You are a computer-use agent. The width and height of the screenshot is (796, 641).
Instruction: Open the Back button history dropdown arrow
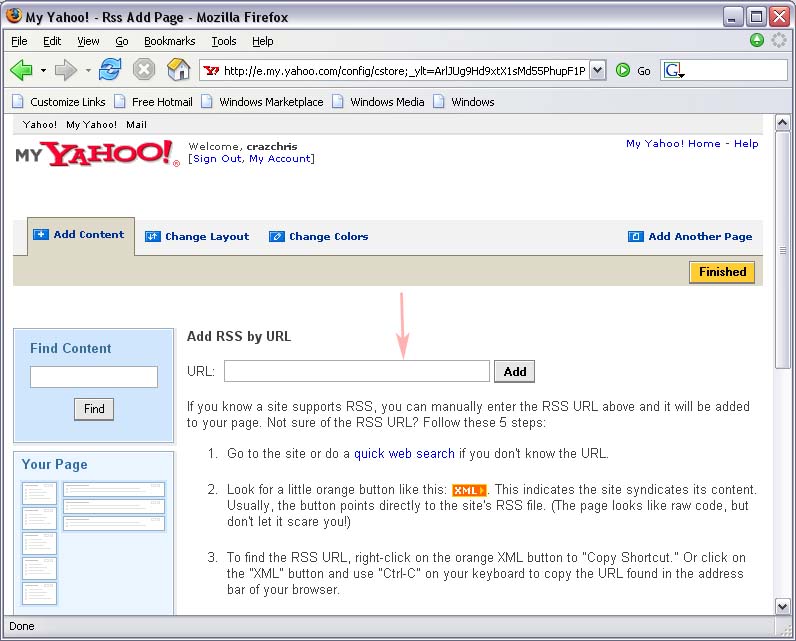tap(43, 71)
